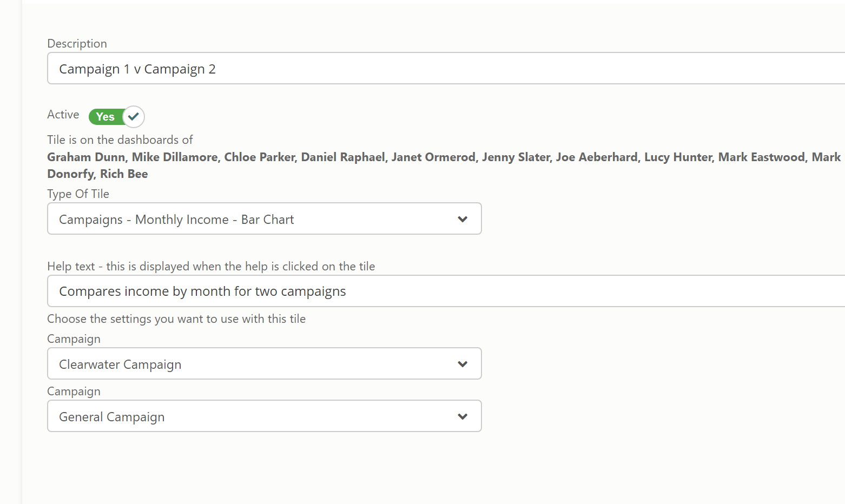
Task: Click the Description input field
Action: point(444,69)
